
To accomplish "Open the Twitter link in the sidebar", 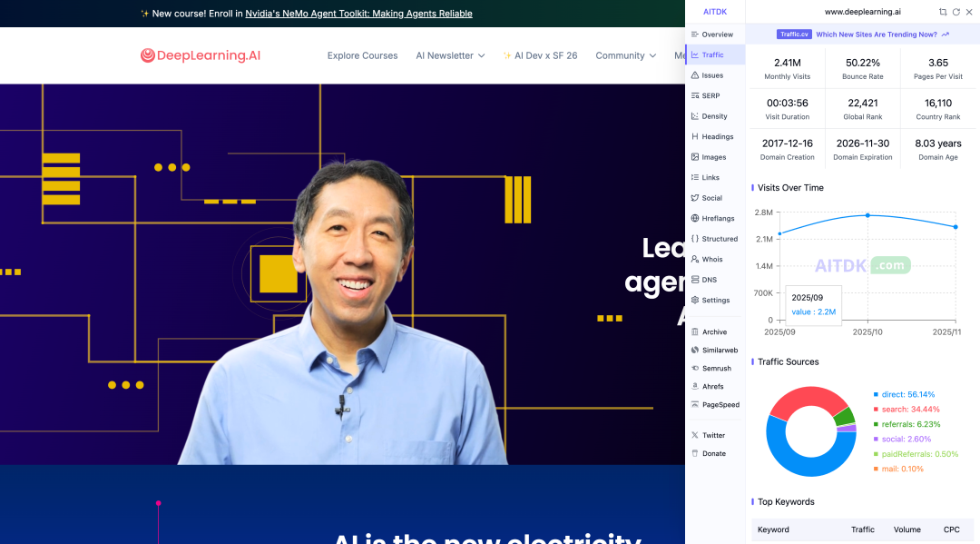I will pyautogui.click(x=715, y=435).
